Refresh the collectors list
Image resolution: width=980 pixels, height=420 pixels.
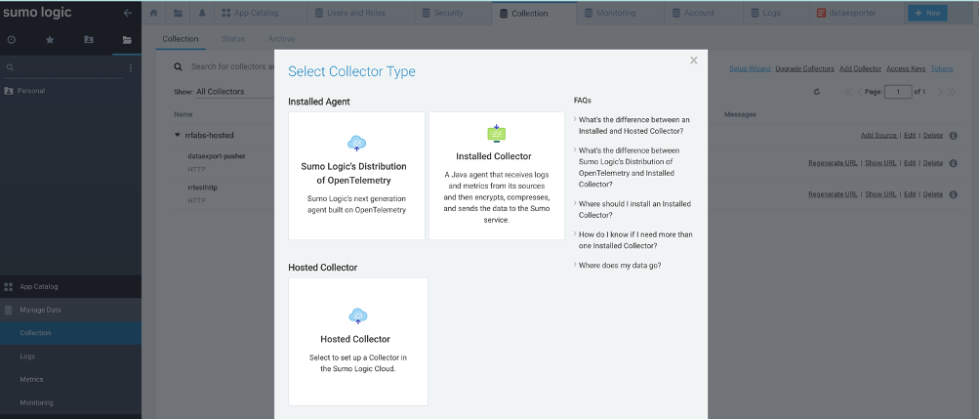point(817,92)
